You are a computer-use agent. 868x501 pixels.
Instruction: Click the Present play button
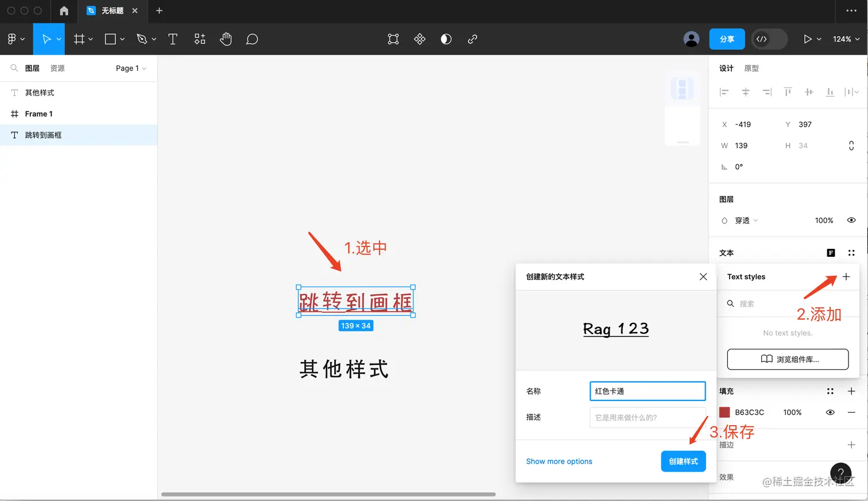(x=808, y=39)
